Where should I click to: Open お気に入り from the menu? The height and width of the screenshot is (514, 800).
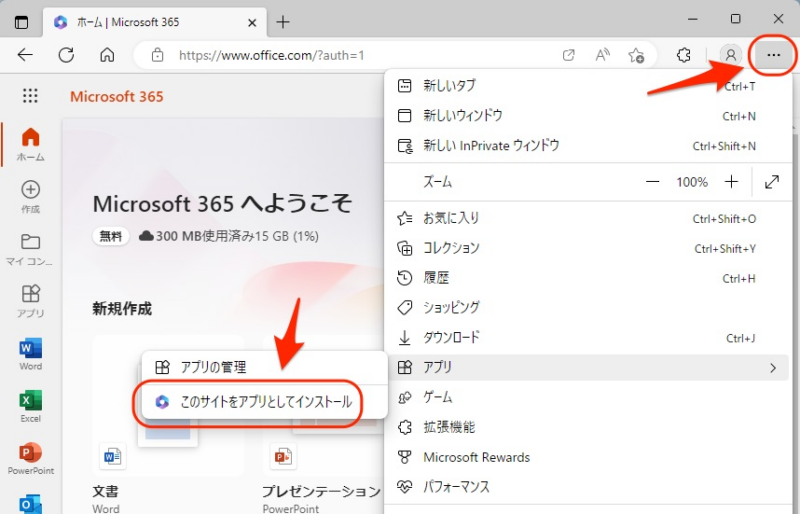point(586,218)
